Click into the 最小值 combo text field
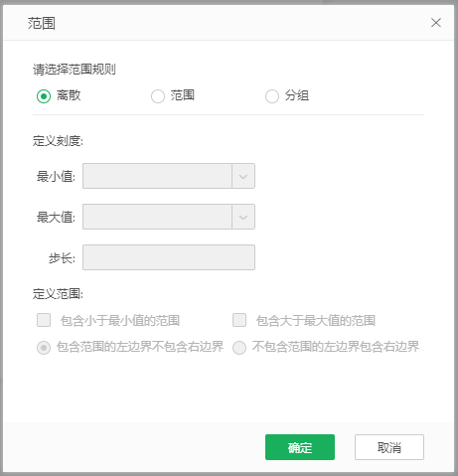This screenshot has width=458, height=476. (x=157, y=176)
